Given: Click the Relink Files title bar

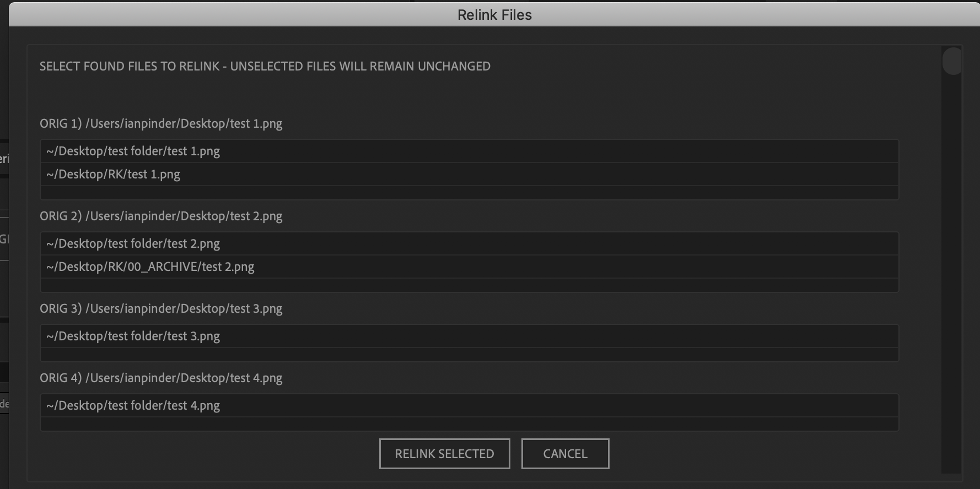Looking at the screenshot, I should pos(493,14).
